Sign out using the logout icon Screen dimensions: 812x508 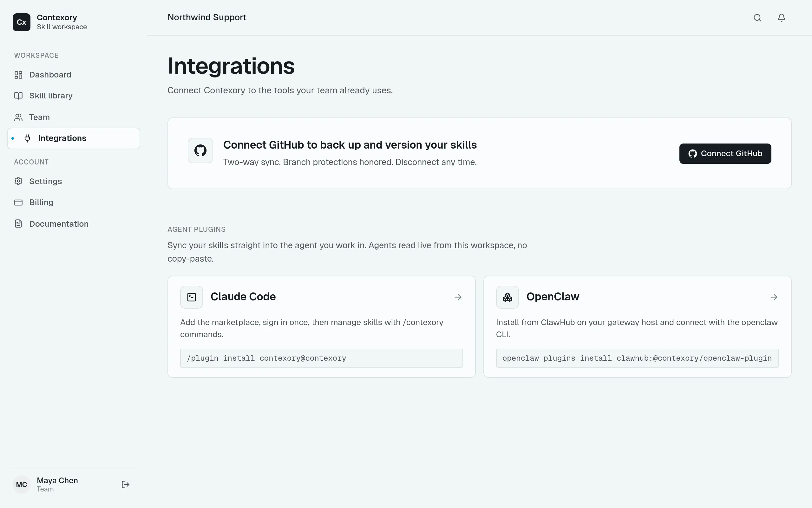pos(126,485)
